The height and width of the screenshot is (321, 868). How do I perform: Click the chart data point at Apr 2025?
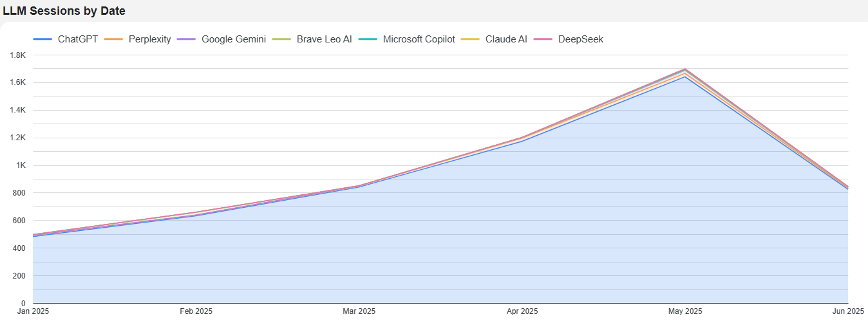click(x=522, y=138)
